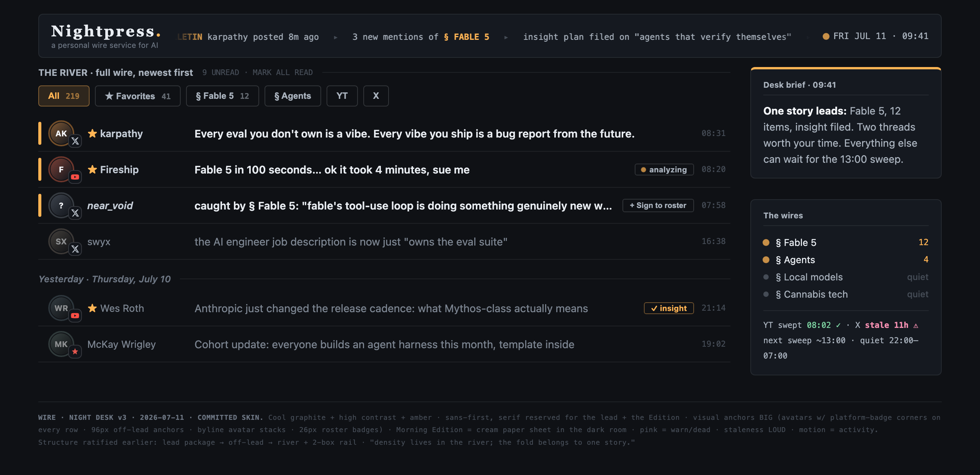Click Mark All Read link
Image resolution: width=980 pixels, height=475 pixels.
(283, 72)
